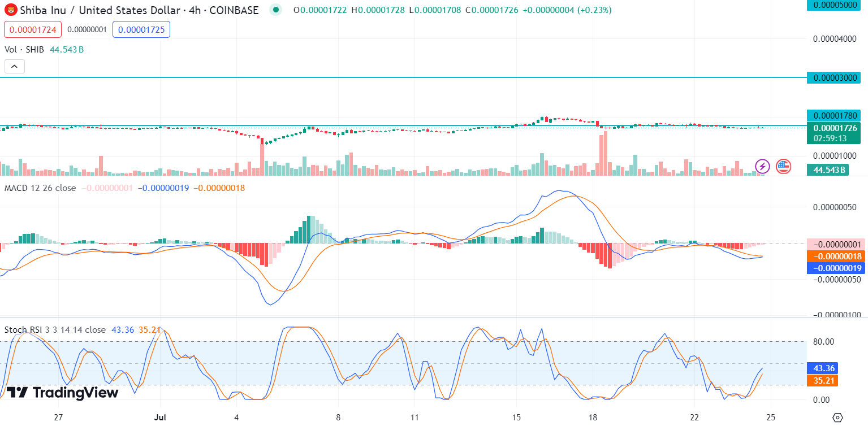Image resolution: width=868 pixels, height=426 pixels.
Task: Click the 15 date label on time axis
Action: point(516,418)
